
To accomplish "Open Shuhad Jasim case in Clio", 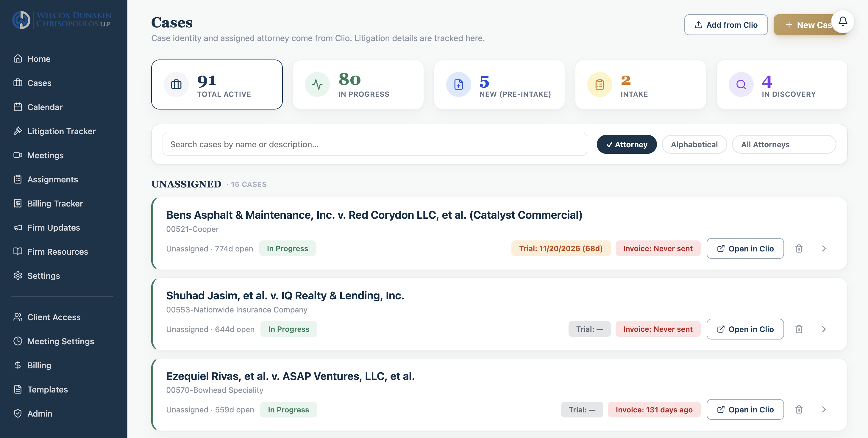I will [745, 329].
